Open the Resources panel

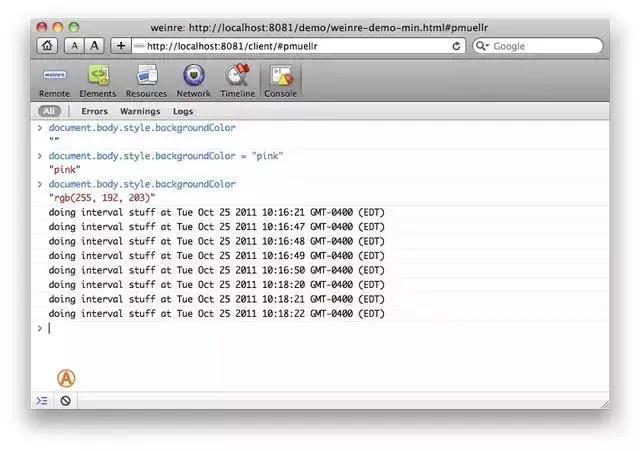pos(146,82)
